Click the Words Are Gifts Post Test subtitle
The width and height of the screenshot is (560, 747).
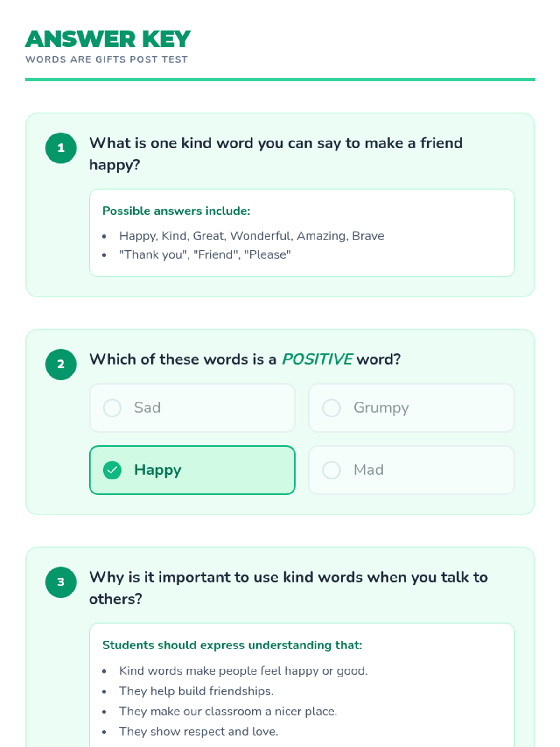(106, 59)
